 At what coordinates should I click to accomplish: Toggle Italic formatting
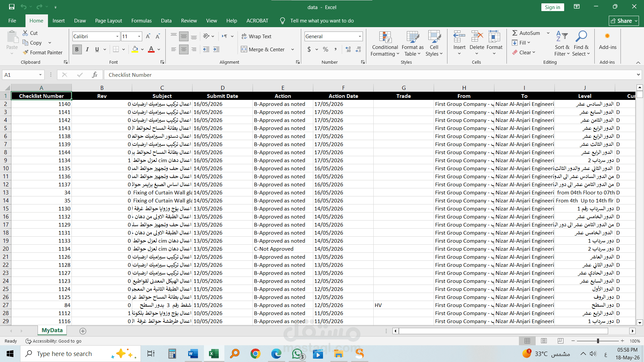point(87,49)
